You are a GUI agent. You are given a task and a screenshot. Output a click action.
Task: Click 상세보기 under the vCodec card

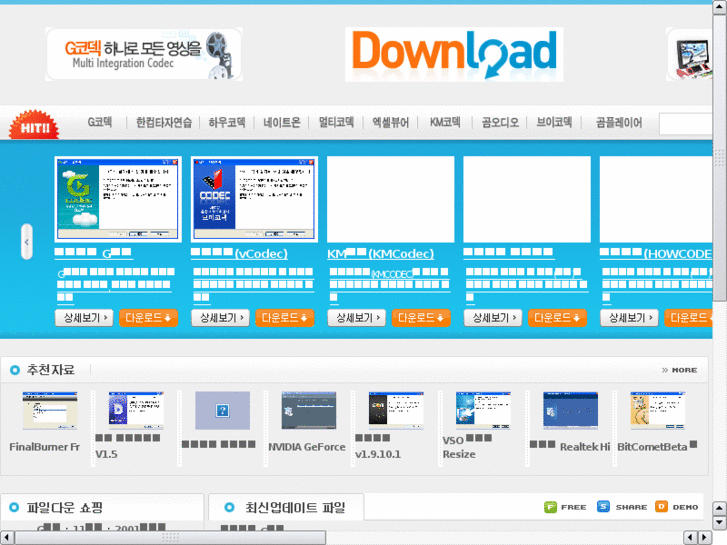coord(221,318)
